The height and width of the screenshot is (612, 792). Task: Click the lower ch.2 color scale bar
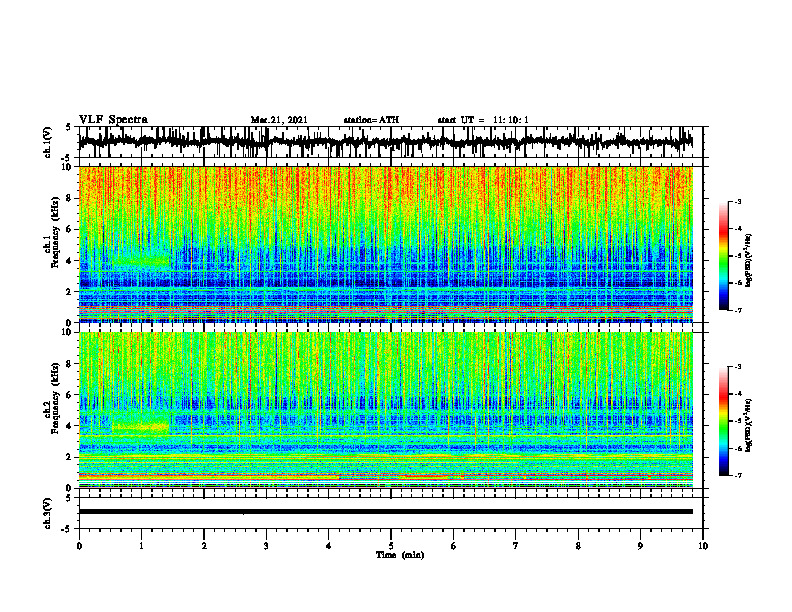[x=723, y=421]
